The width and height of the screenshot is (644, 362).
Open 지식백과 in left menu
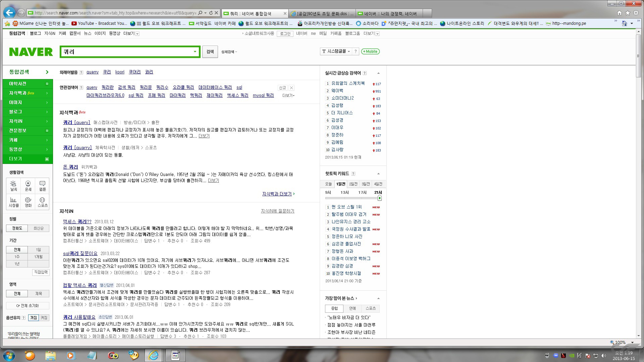[x=28, y=93]
